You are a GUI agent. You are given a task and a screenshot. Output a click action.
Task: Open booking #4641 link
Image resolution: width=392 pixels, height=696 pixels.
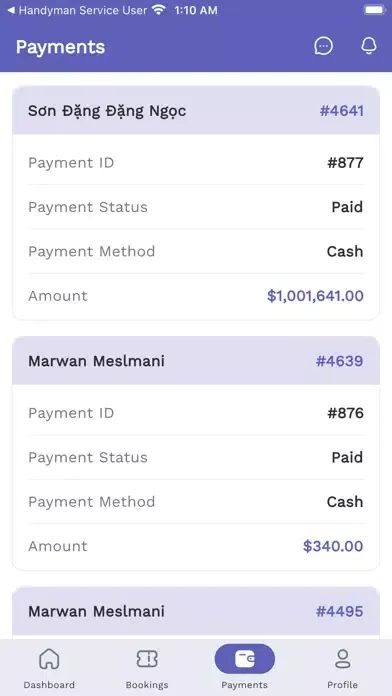point(341,111)
